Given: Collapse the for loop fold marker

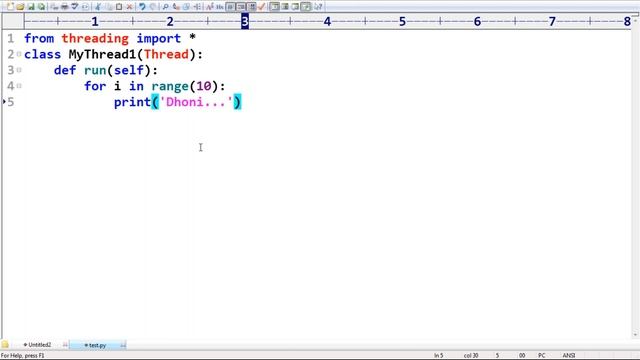Looking at the screenshot, I should [x=19, y=86].
